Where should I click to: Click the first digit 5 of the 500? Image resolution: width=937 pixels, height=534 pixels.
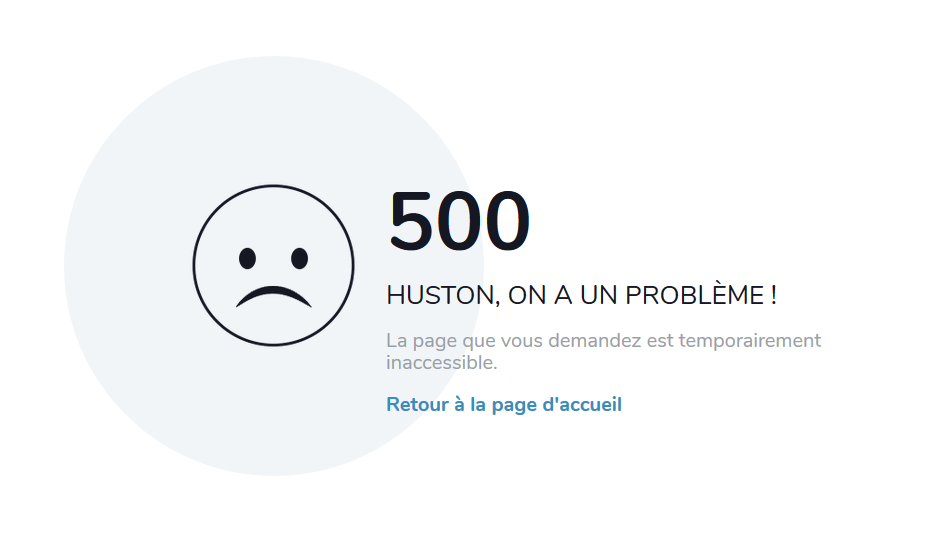pyautogui.click(x=412, y=222)
